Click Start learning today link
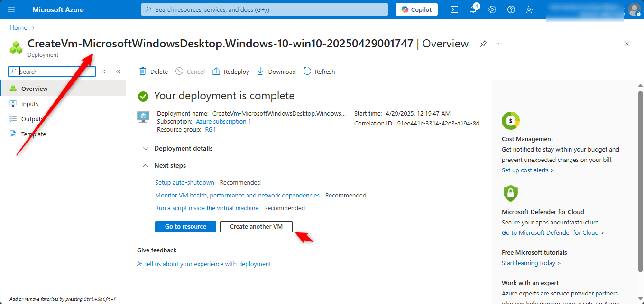 [531, 263]
